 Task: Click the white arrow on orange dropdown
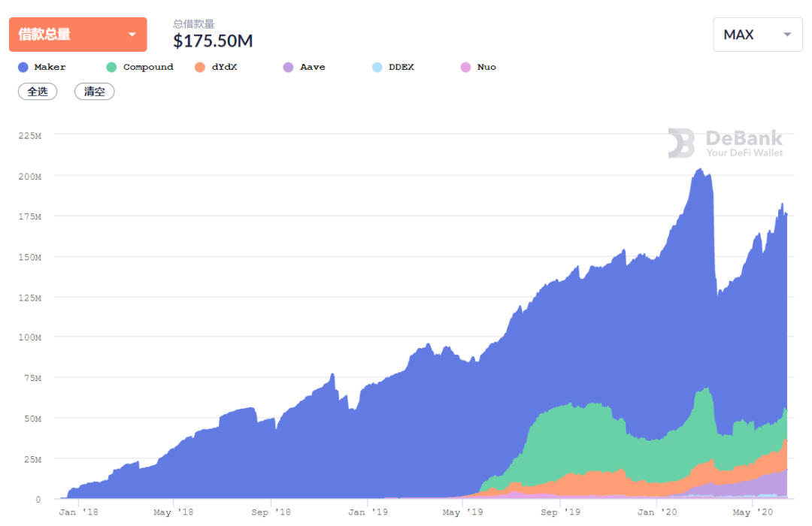click(132, 35)
